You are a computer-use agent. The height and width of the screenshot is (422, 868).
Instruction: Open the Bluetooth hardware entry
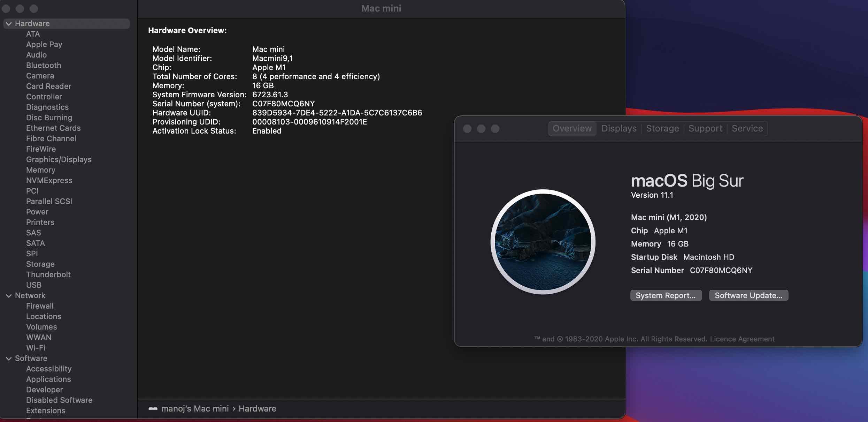click(x=44, y=65)
